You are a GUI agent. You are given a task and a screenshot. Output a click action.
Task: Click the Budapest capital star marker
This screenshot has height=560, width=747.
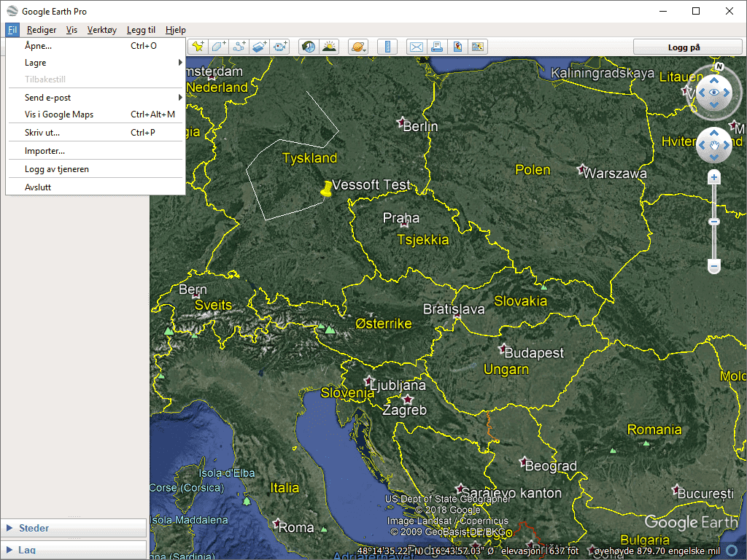pyautogui.click(x=503, y=349)
